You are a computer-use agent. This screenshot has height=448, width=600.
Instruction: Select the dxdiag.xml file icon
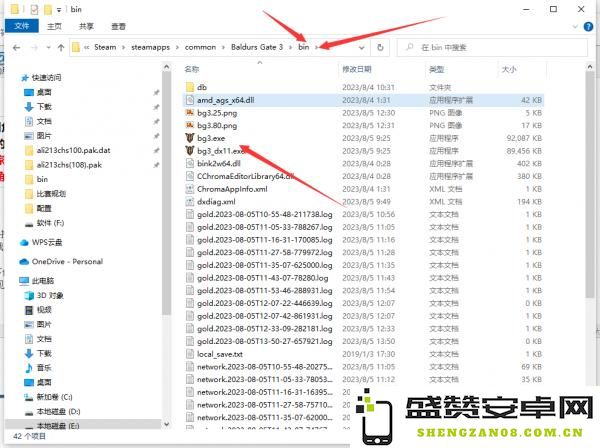pyautogui.click(x=190, y=202)
